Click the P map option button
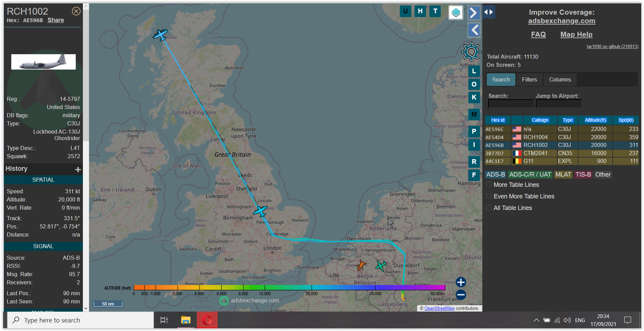This screenshot has width=644, height=331. point(474,131)
